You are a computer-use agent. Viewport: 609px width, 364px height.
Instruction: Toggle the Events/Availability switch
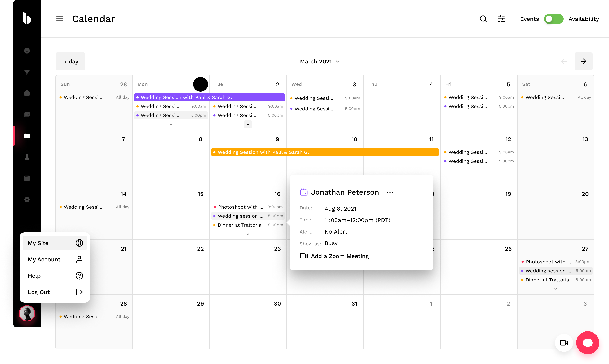coord(553,19)
